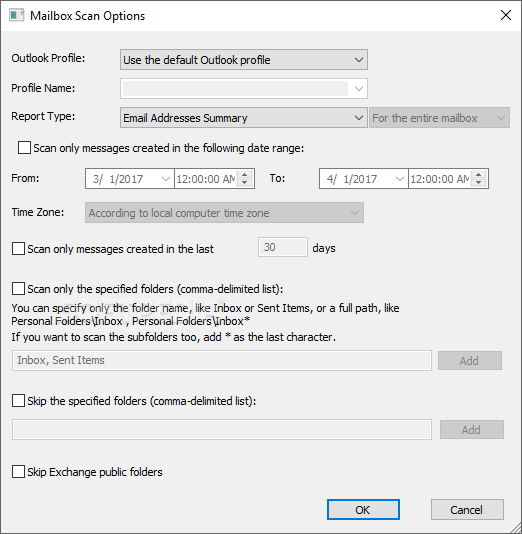Viewport: 522px width, 534px height.
Task: Increase the To time with up spinner
Action: tap(478, 174)
